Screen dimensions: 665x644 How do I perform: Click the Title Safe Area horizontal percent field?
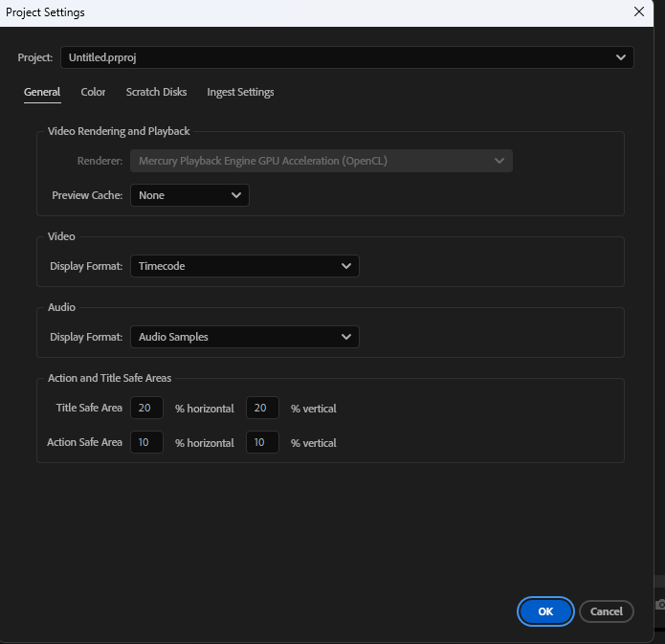point(146,408)
